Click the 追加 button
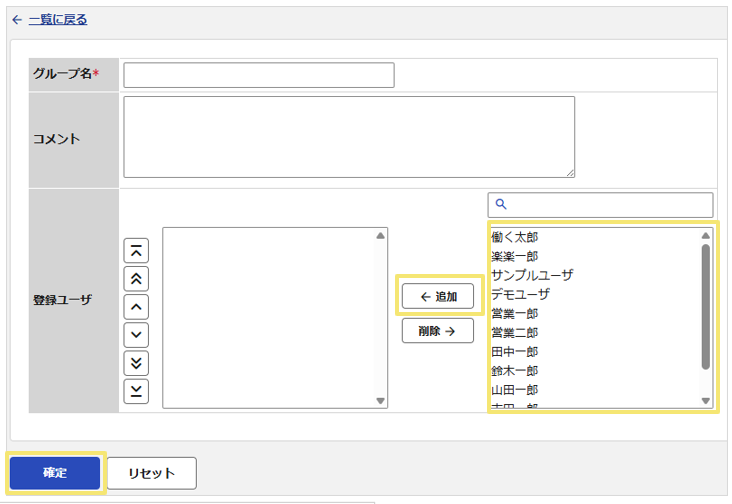732x504 pixels. point(438,296)
